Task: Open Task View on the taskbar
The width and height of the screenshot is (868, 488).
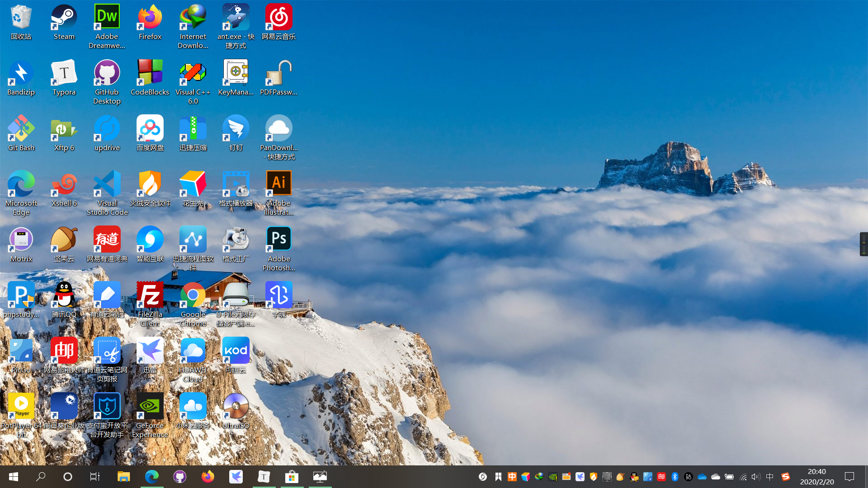Action: pos(94,477)
